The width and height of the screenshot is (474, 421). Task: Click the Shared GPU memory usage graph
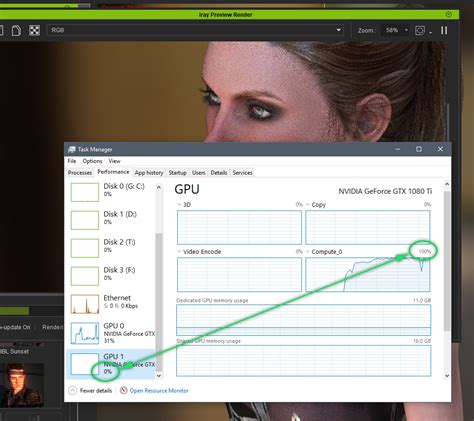coord(303,361)
